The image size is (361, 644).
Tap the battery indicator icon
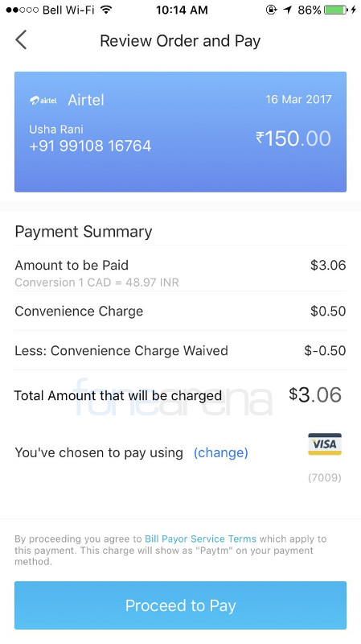point(335,10)
